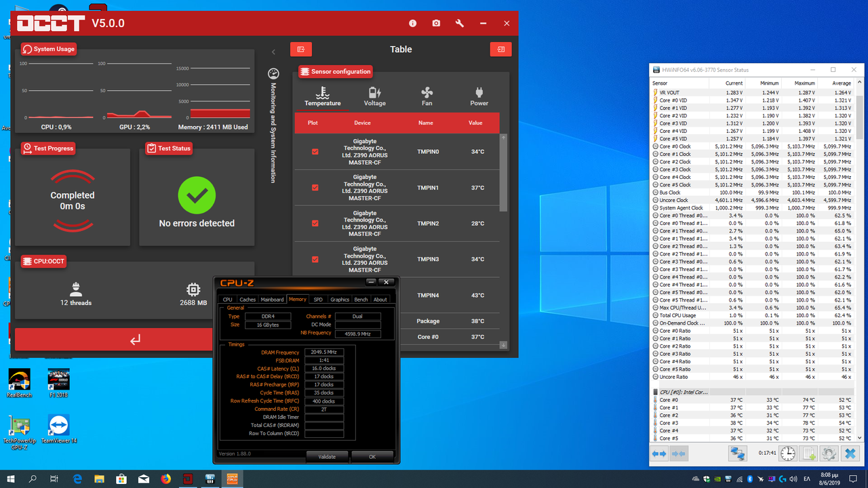Screen dimensions: 868x488
Task: Click the Sensor configuration header label
Action: pyautogui.click(x=336, y=71)
